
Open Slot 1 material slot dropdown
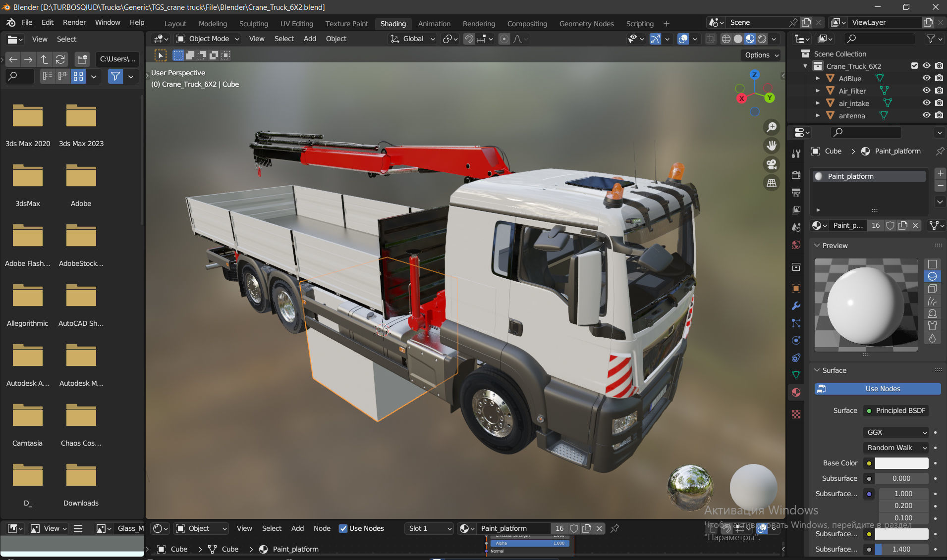coord(430,528)
